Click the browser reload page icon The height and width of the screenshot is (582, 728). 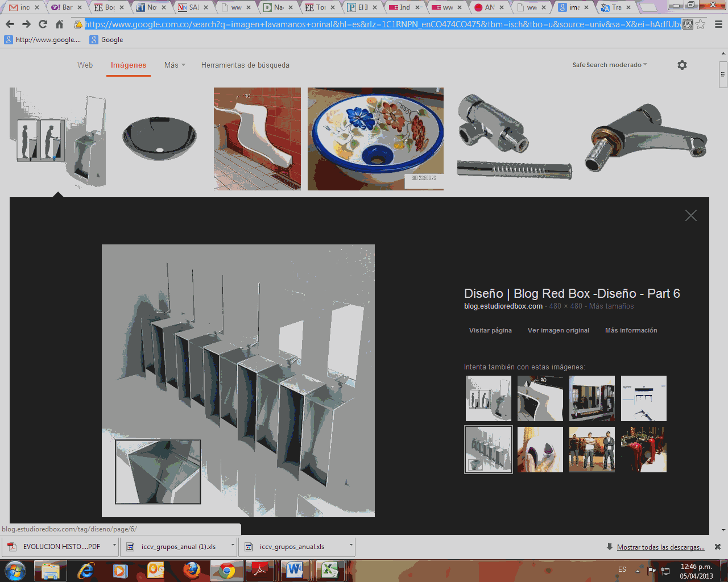[43, 24]
